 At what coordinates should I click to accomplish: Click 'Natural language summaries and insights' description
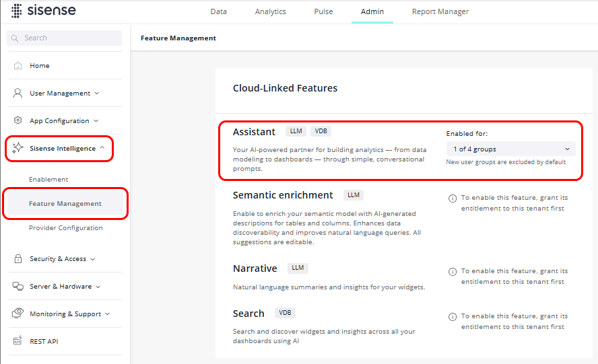point(329,287)
